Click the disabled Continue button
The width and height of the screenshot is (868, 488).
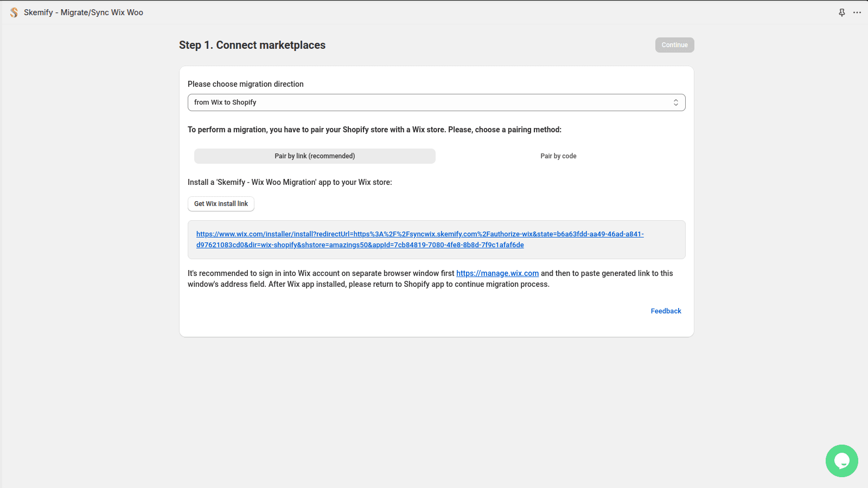coord(674,45)
